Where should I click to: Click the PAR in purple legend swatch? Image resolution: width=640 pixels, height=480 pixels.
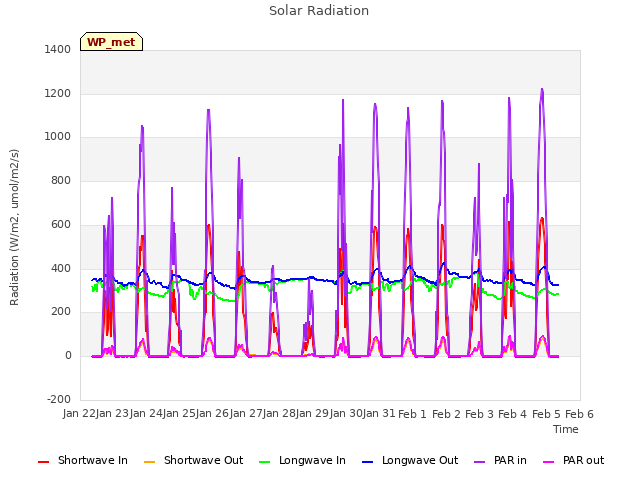[480, 462]
